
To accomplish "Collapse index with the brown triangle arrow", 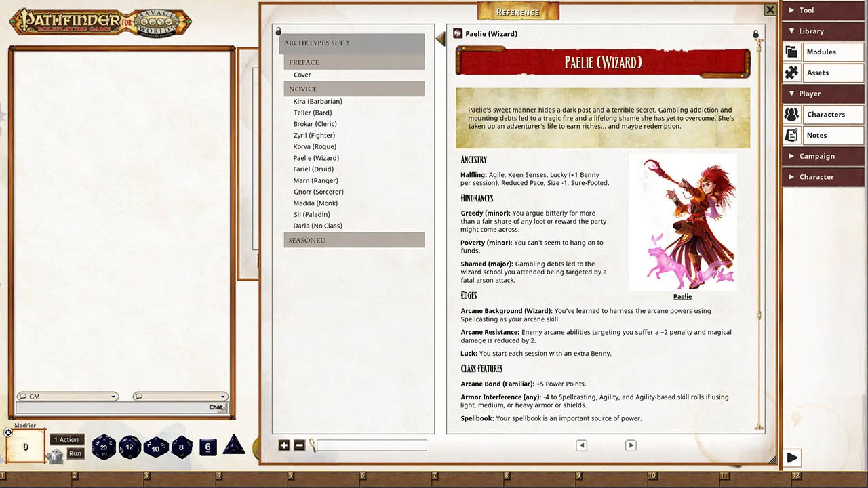I will coord(440,39).
